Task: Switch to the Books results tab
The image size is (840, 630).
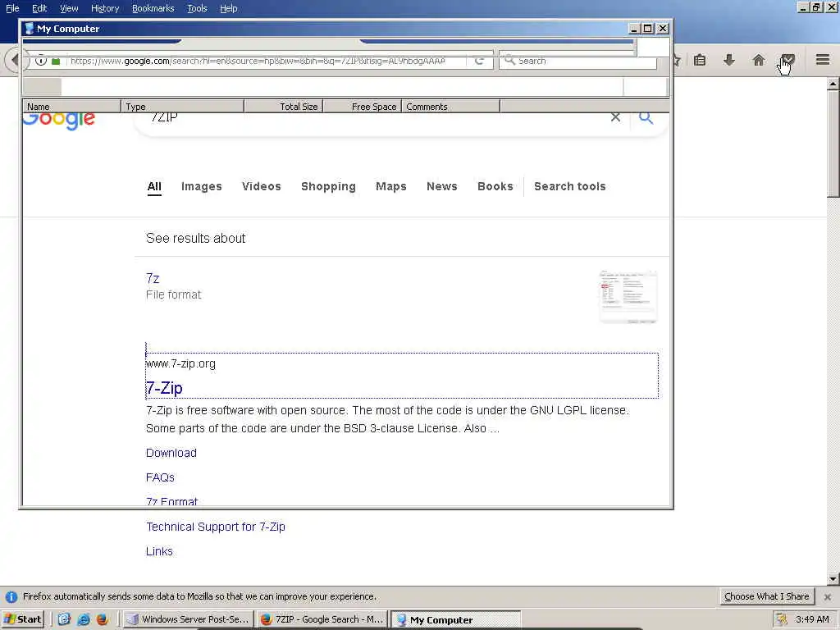Action: coord(495,186)
